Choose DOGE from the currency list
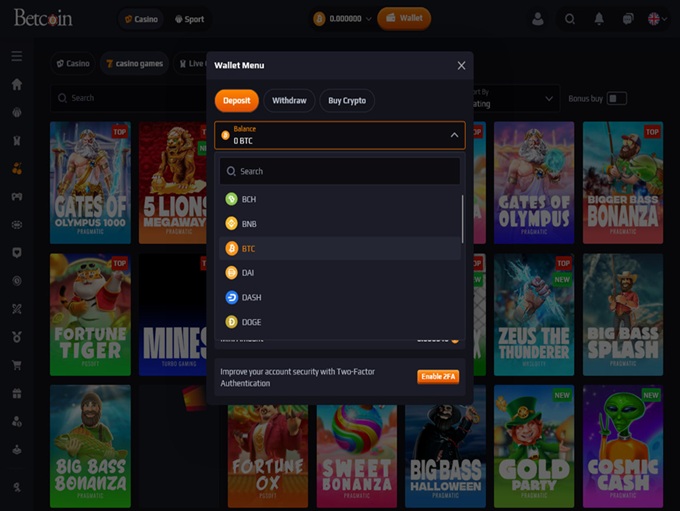This screenshot has height=511, width=680. (x=250, y=322)
